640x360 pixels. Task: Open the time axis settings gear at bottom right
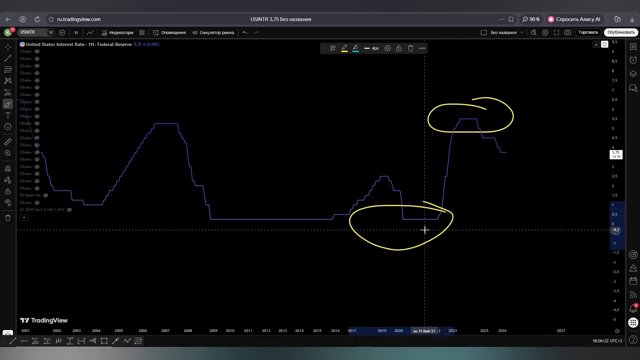[617, 331]
